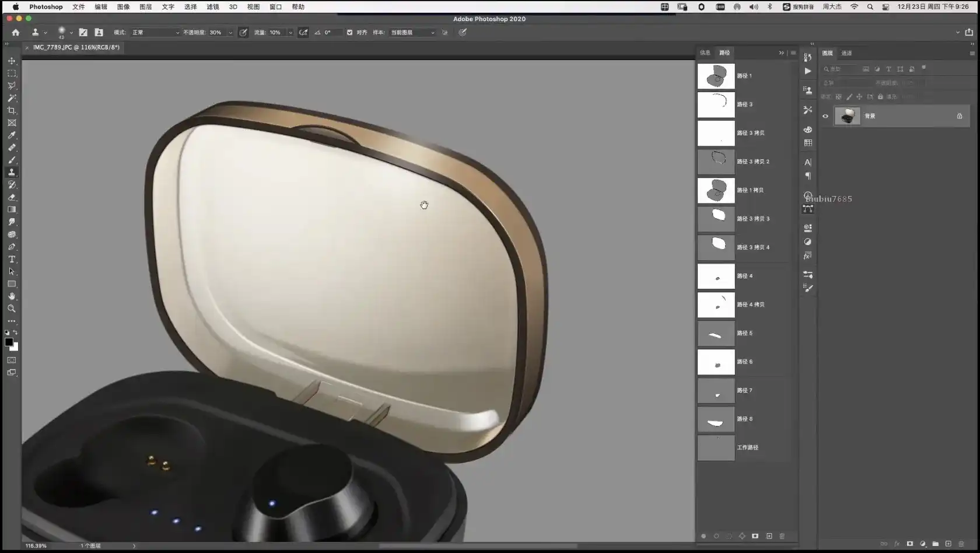Switch to the 通道 tab
Viewport: 980px width, 553px height.
(x=846, y=53)
